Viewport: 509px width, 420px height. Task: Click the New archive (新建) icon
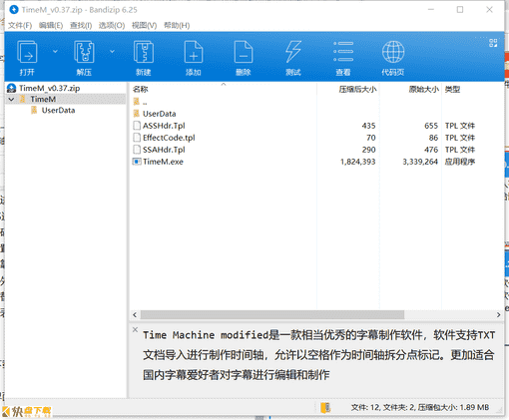click(144, 53)
